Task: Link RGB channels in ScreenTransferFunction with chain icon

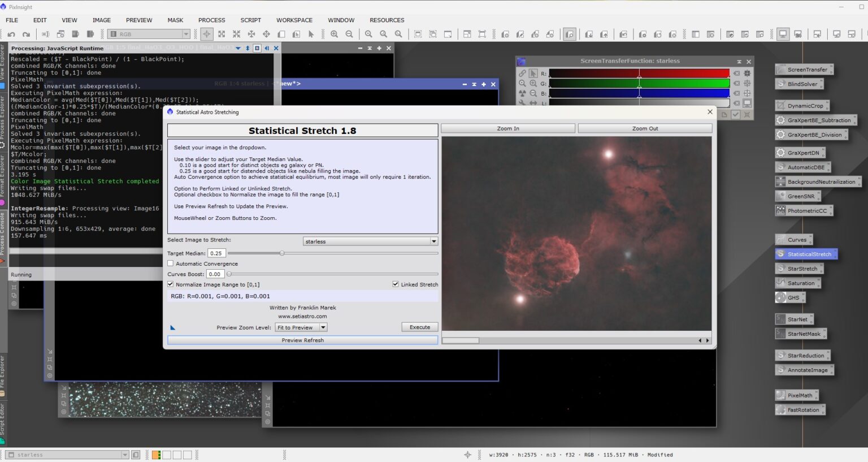Action: [x=522, y=73]
